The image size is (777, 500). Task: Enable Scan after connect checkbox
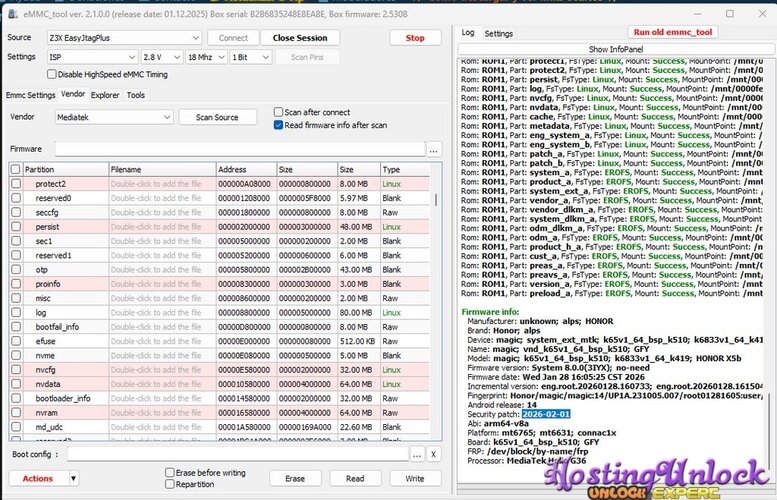tap(278, 112)
